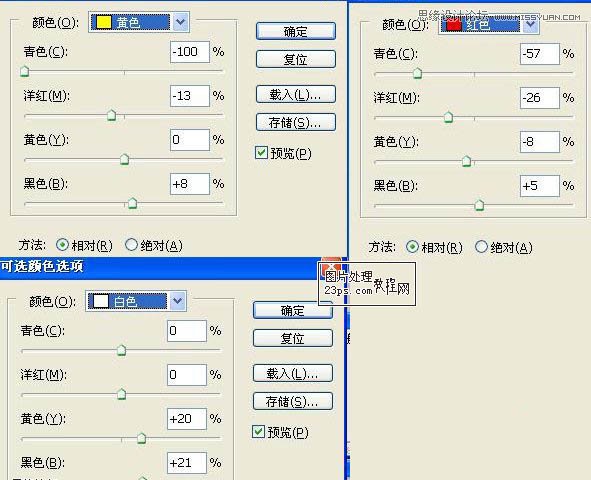
Task: Click red dialog 黑色 slider handle
Action: [479, 205]
